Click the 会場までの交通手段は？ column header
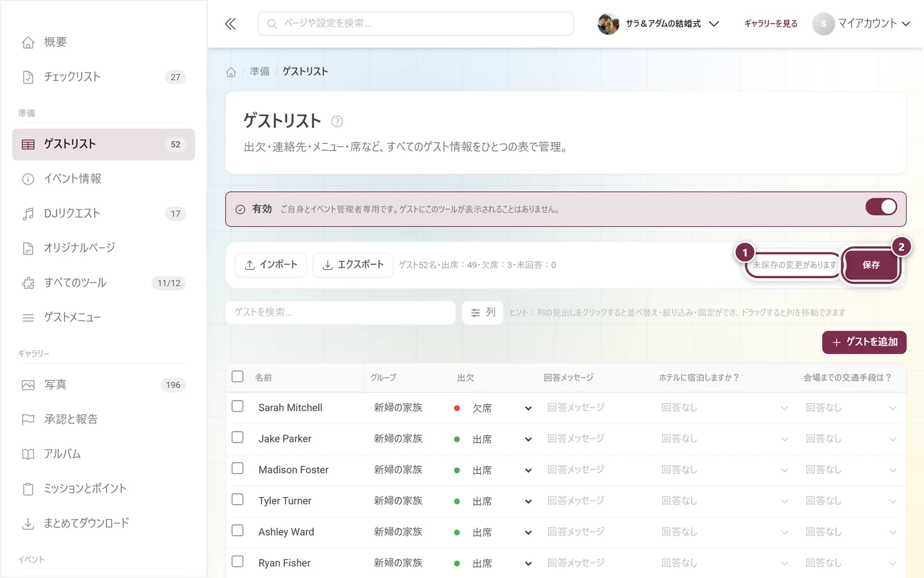This screenshot has width=924, height=578. pos(847,378)
